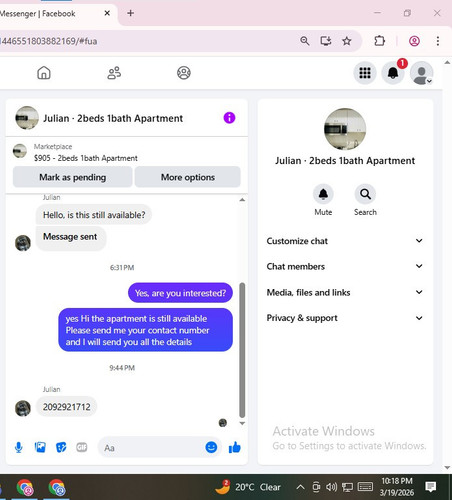Open browser Extensions puzzle icon
The width and height of the screenshot is (452, 500).
point(379,41)
